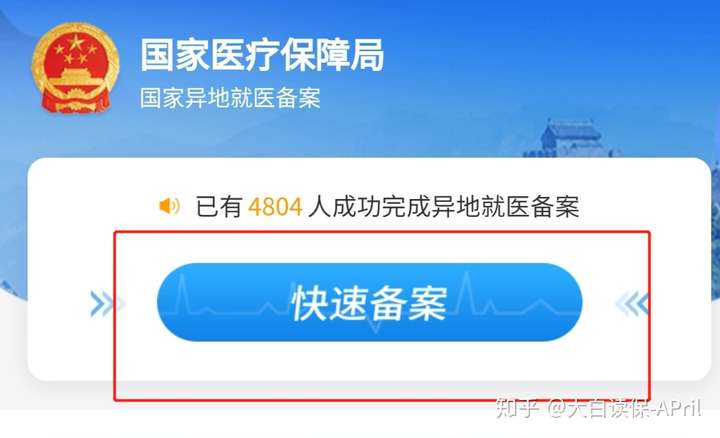The height and width of the screenshot is (438, 720).
Task: Tap the 人成功完成异地就医备案 notice text
Action: [x=444, y=207]
